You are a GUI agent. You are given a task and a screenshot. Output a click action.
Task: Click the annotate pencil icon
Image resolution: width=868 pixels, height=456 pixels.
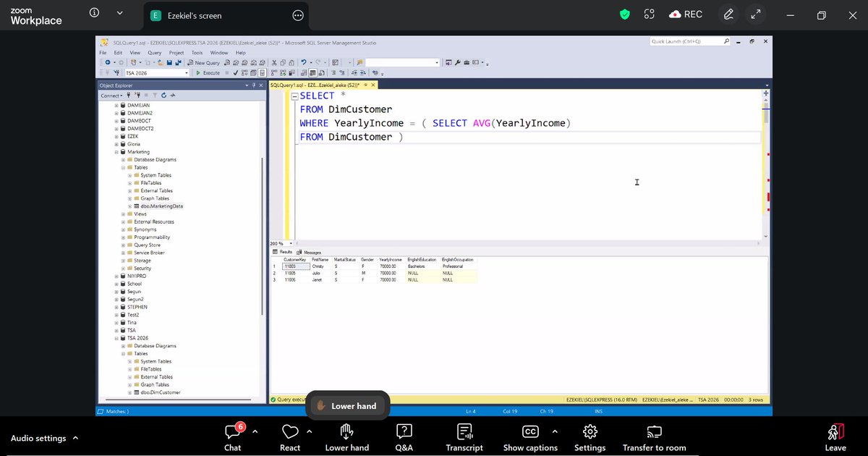[728, 14]
